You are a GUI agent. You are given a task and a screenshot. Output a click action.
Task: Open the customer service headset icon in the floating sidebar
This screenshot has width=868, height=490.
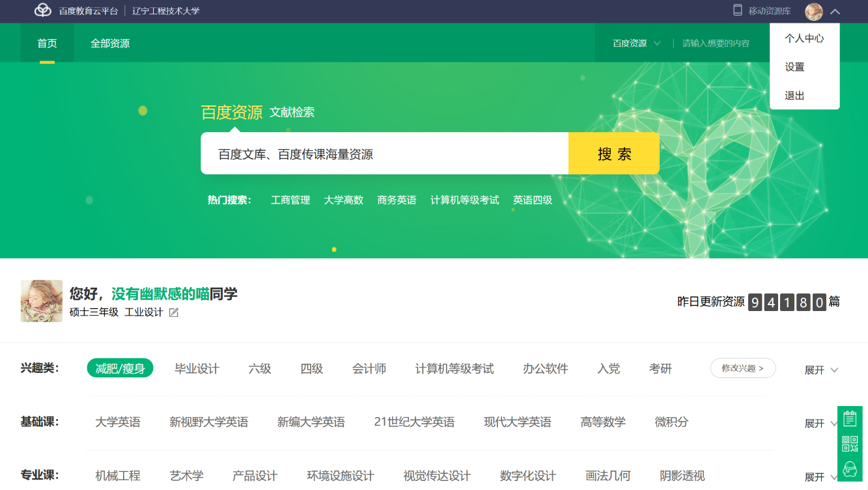[850, 469]
